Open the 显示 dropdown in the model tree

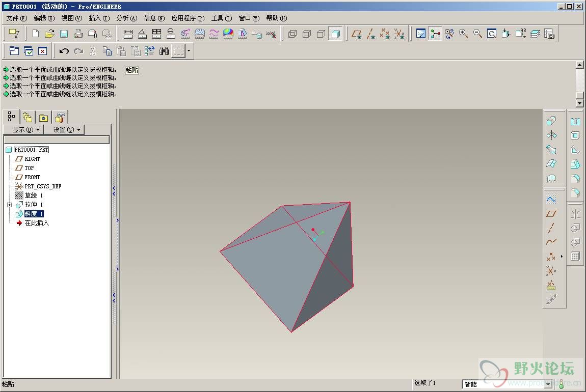click(x=23, y=129)
